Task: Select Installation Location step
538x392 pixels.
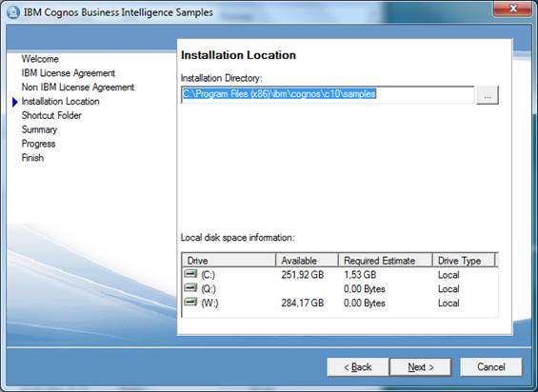Action: tap(60, 102)
